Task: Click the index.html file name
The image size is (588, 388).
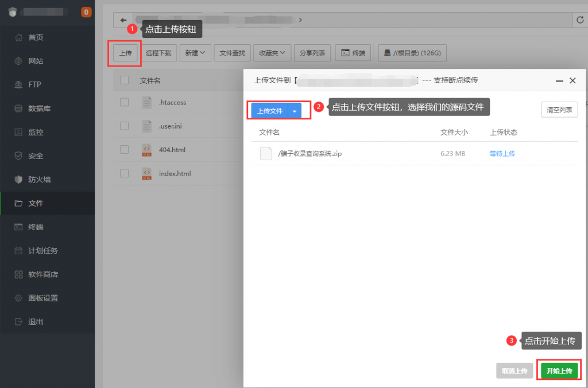Action: 175,173
